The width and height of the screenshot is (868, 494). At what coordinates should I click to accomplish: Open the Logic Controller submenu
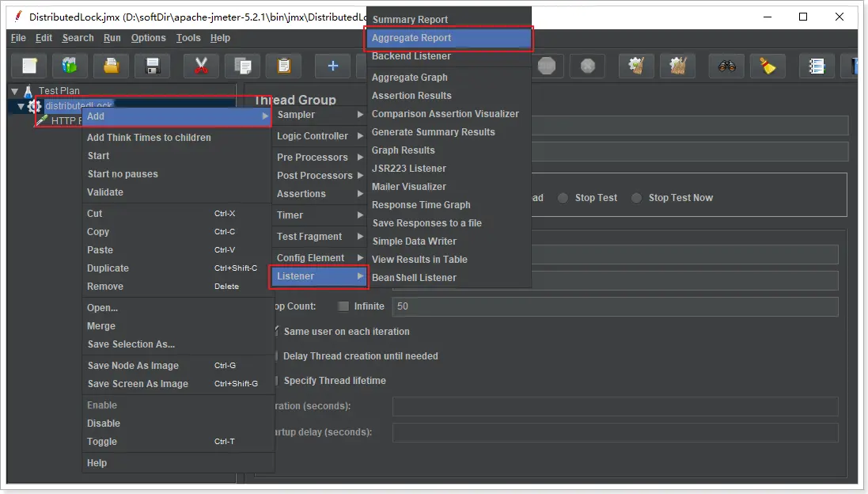319,135
